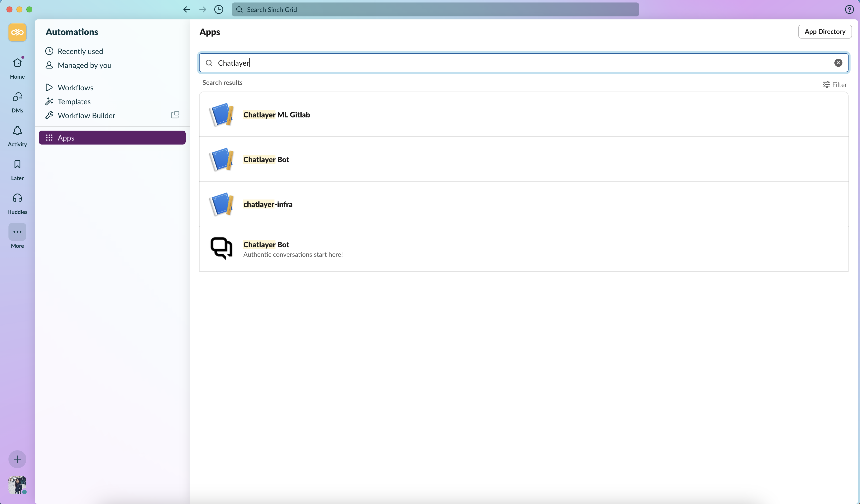Open Chatlayer ML Gitlab app result

pos(276,115)
